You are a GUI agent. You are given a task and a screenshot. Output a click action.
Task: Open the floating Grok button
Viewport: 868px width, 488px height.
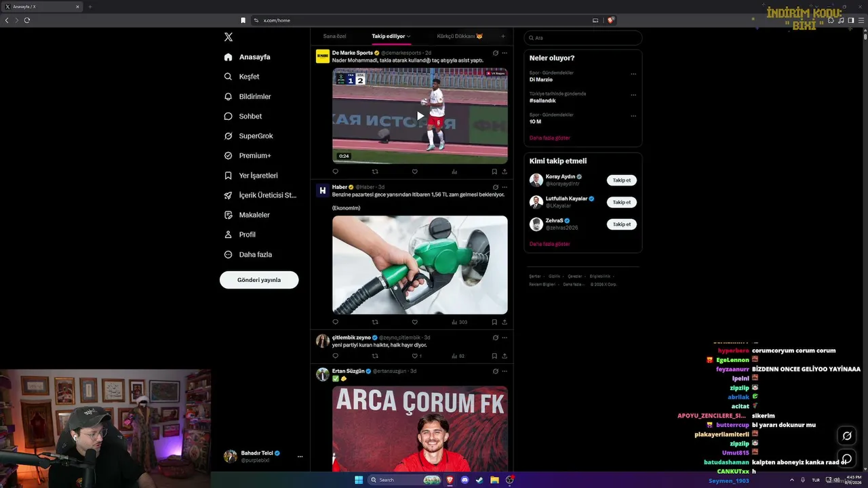[x=846, y=436]
